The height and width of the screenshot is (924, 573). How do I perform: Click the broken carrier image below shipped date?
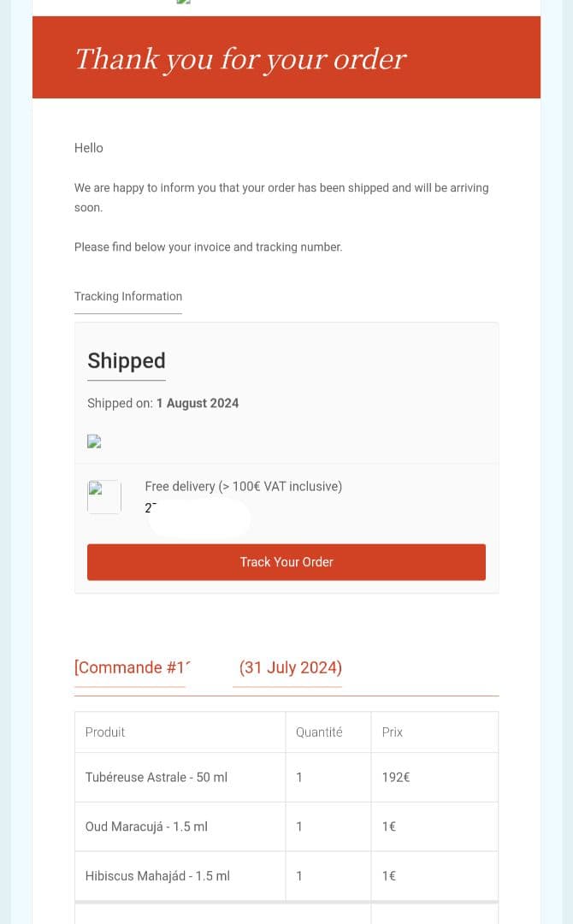(x=94, y=441)
